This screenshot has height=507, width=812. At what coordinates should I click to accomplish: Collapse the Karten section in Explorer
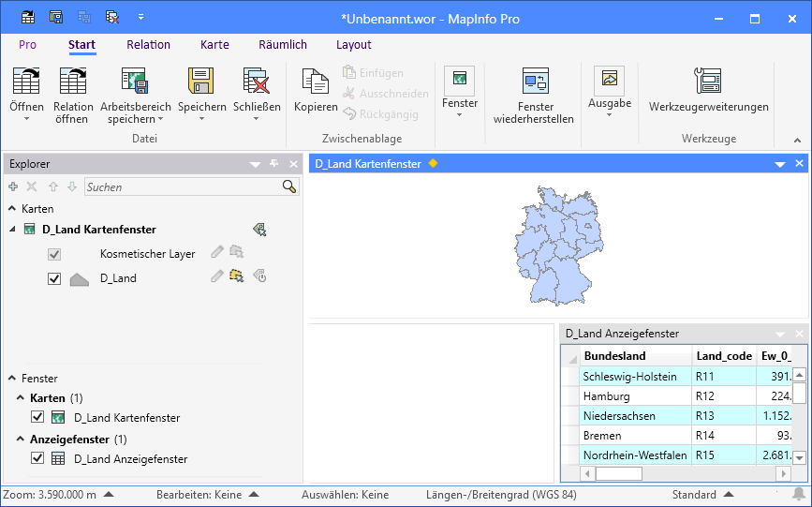12,208
